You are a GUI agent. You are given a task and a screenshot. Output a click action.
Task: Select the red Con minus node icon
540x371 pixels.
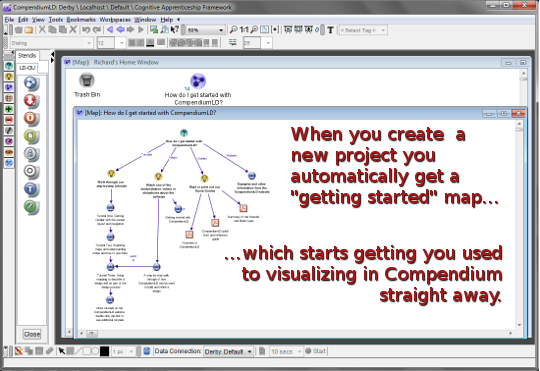click(9, 120)
